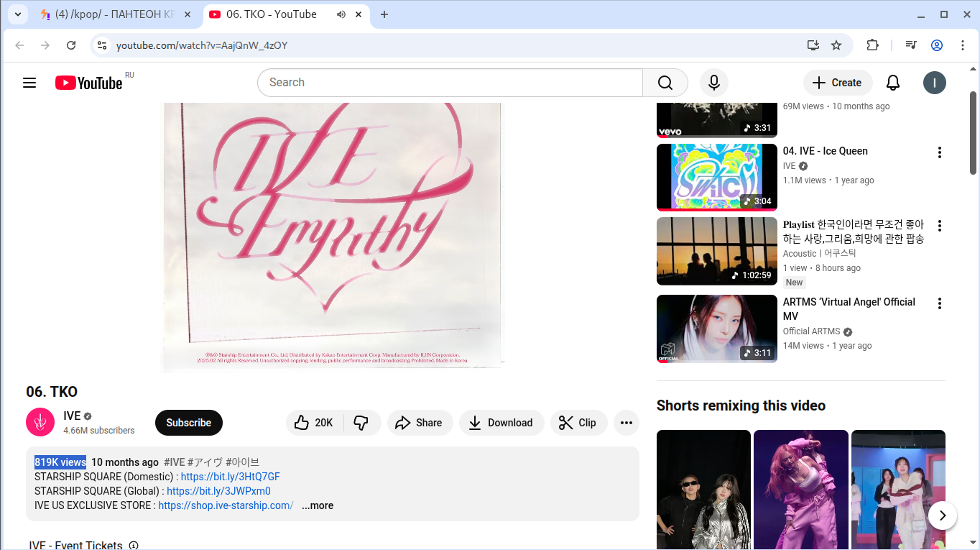Open more actions ellipsis beside Clip
Viewport: 980px width, 550px height.
[x=627, y=423]
